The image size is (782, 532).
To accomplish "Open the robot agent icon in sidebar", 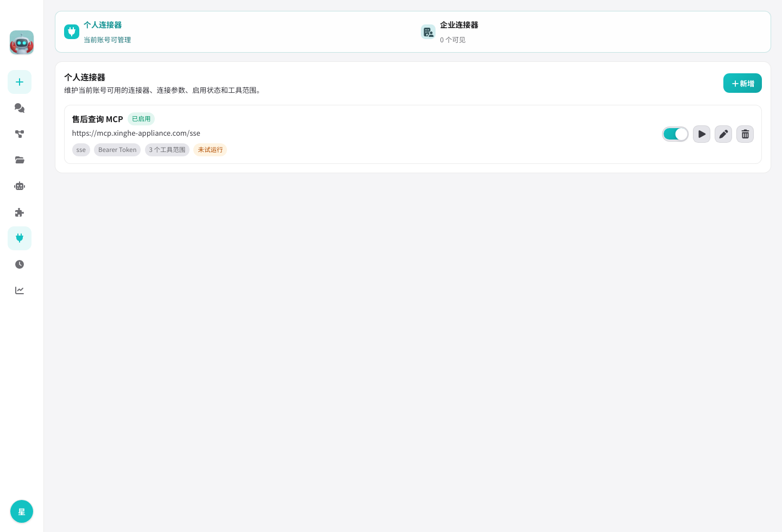I will tap(20, 186).
